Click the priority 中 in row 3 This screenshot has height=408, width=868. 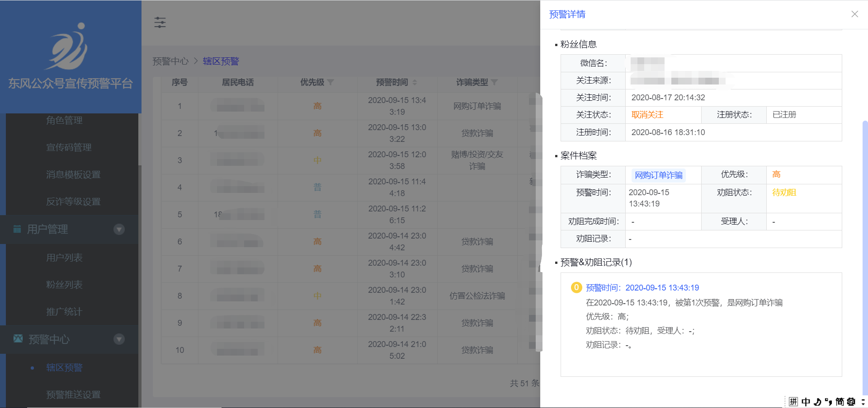(x=317, y=160)
